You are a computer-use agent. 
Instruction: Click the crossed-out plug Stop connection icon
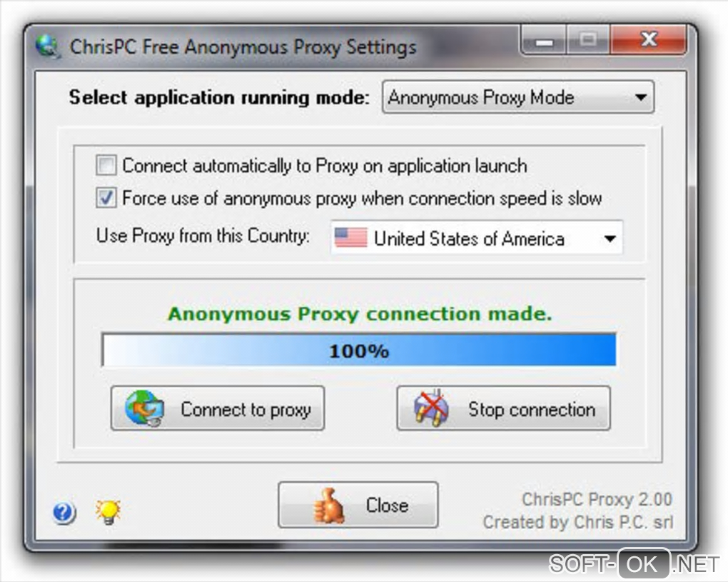(x=431, y=407)
